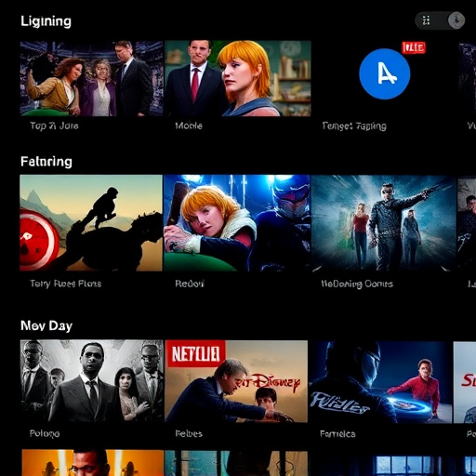
Task: Open the black-and-white group portrait thumbnail
Action: pyautogui.click(x=92, y=381)
